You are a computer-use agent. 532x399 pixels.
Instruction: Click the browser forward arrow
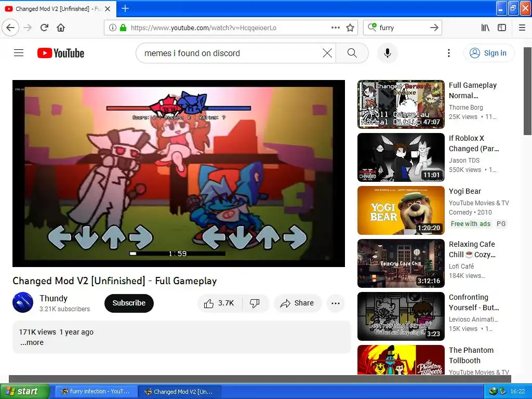pyautogui.click(x=28, y=28)
